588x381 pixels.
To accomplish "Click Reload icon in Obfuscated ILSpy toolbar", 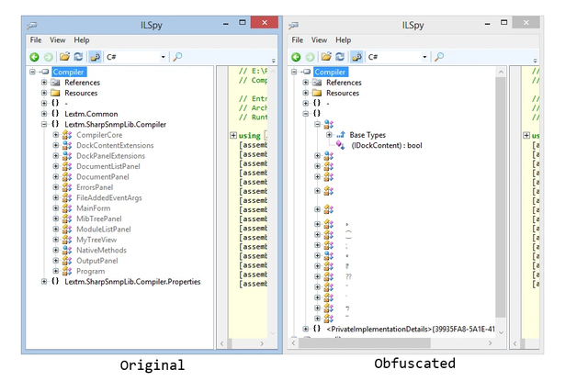I will coord(340,57).
